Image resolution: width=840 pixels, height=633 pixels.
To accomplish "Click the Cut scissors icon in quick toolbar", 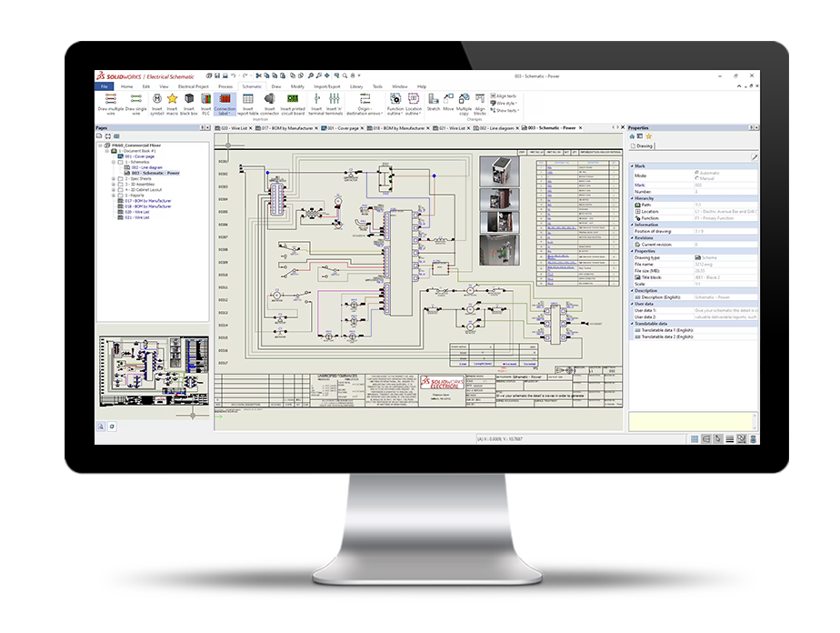I will [x=259, y=76].
